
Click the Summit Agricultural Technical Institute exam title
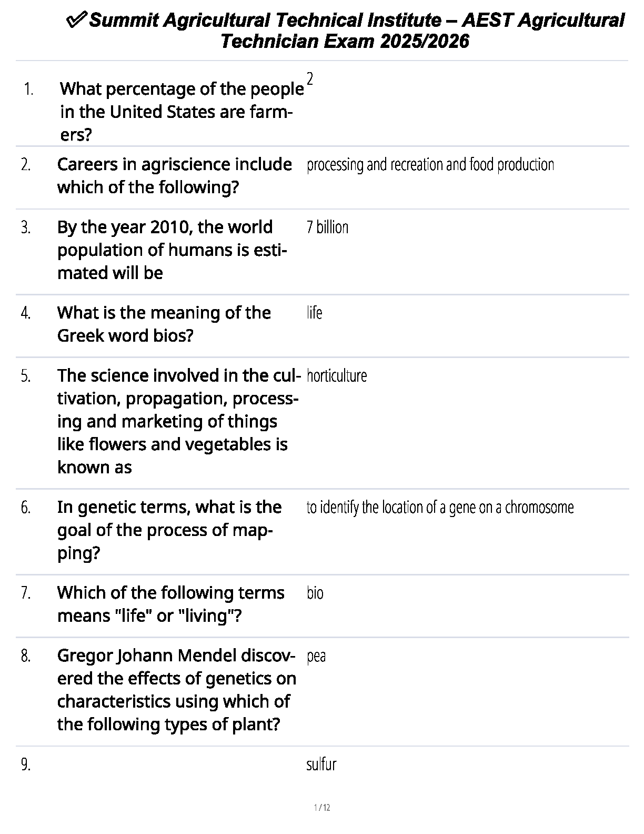(357, 31)
